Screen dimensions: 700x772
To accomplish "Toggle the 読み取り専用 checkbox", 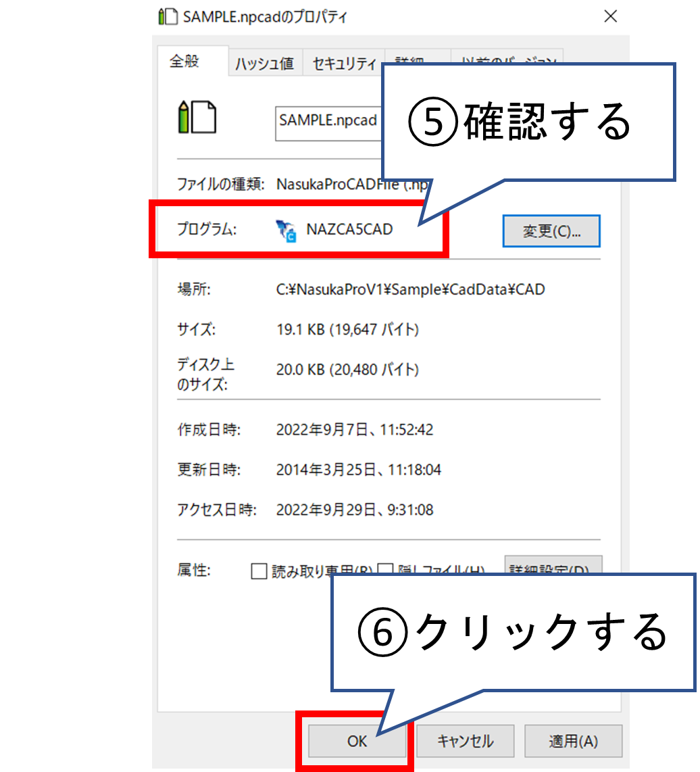I will 259,571.
